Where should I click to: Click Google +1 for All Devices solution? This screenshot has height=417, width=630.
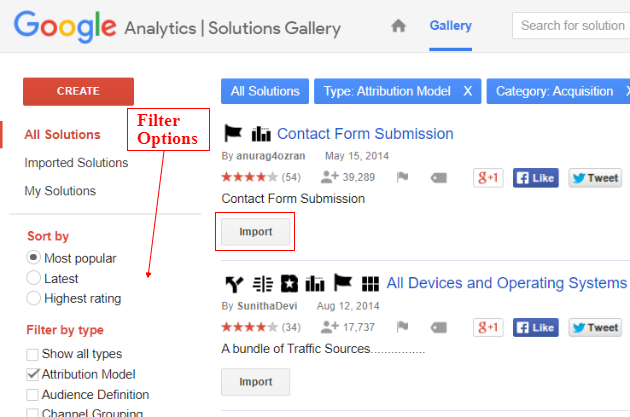[x=488, y=327]
